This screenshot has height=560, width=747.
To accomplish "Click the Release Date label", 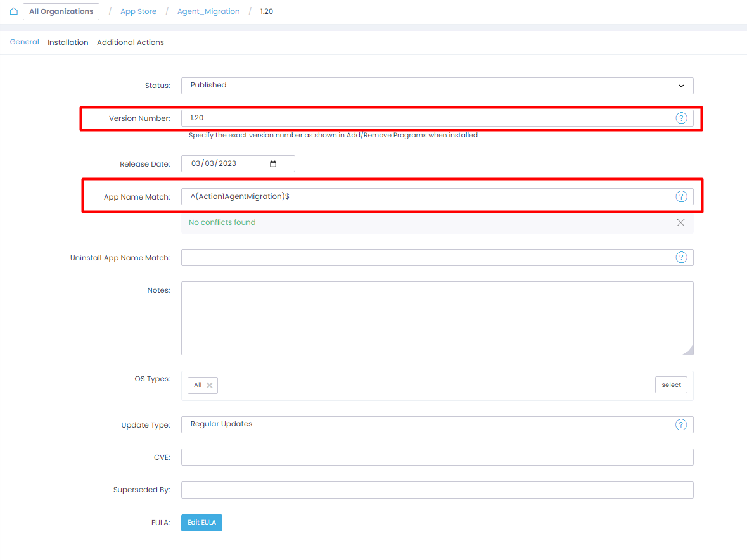I will click(145, 164).
